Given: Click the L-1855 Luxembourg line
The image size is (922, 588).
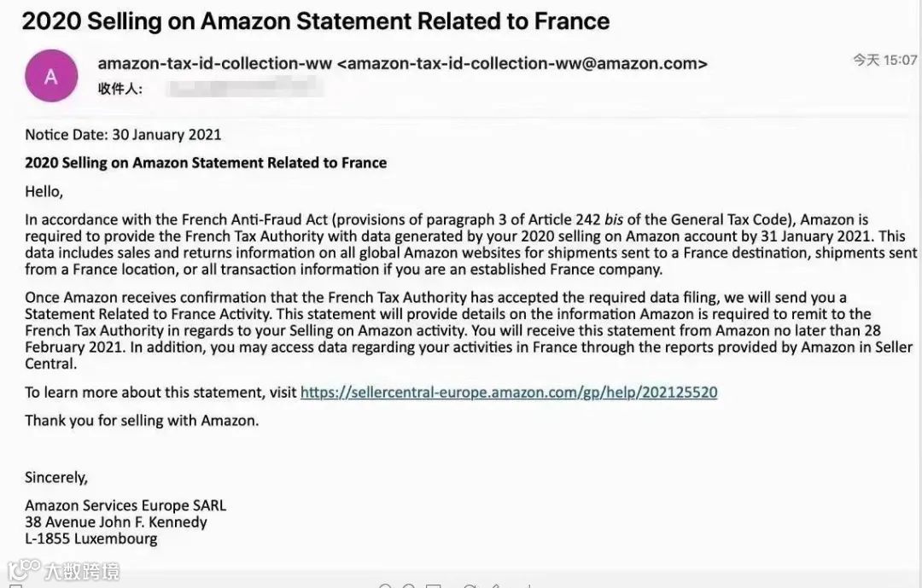Looking at the screenshot, I should click(91, 539).
